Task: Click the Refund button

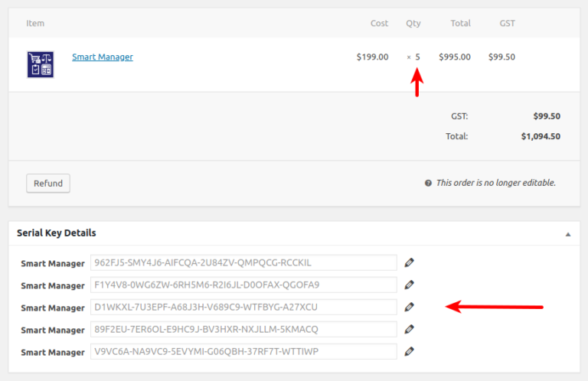Action: tap(48, 183)
